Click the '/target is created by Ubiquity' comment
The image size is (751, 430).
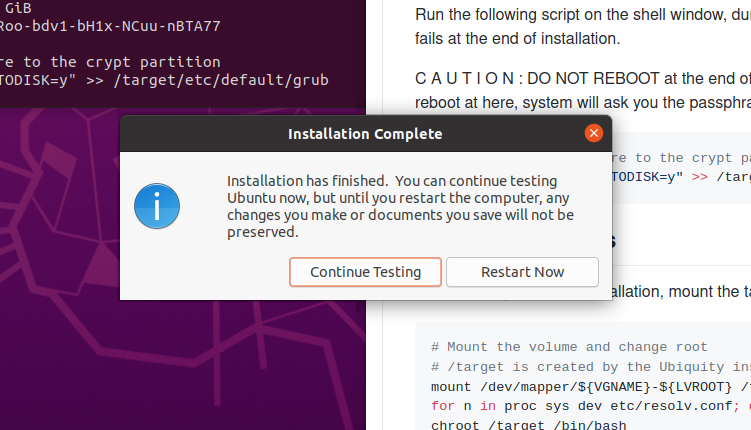[590, 366]
